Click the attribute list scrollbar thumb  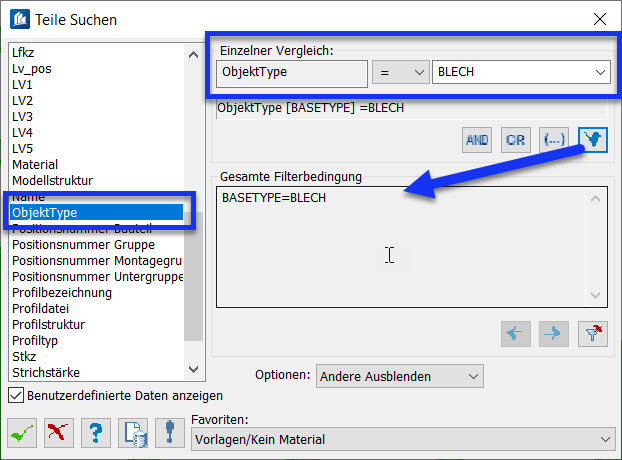pos(194,276)
